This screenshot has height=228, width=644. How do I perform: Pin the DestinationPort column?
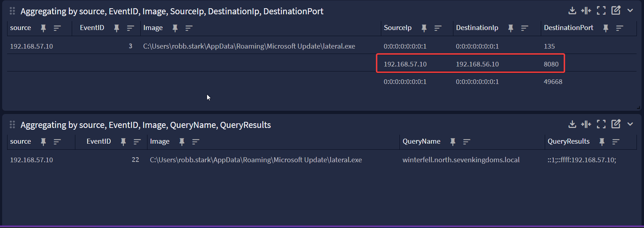[605, 28]
